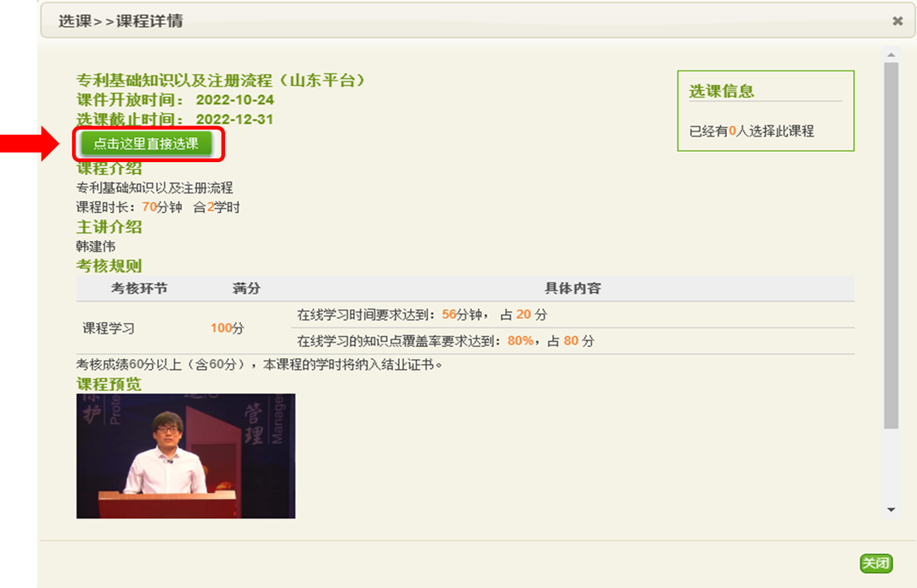Click the description 专利基础知识以及注册流程 under 课程介绍
The image size is (917, 588).
tap(155, 188)
